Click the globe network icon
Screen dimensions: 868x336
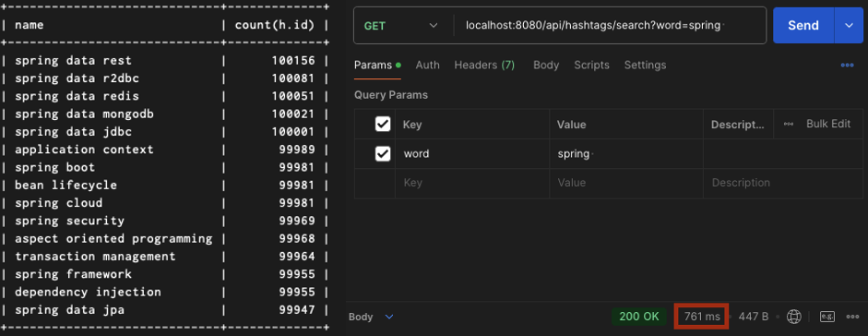(794, 317)
